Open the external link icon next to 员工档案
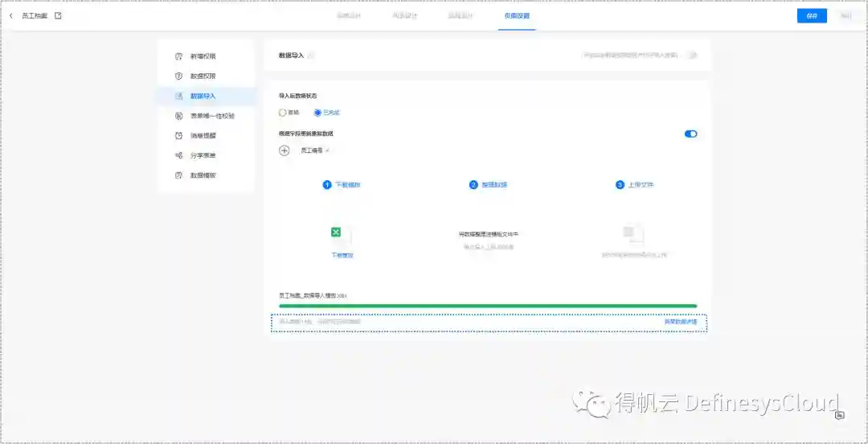Viewport: 868px width, 444px height. click(58, 16)
